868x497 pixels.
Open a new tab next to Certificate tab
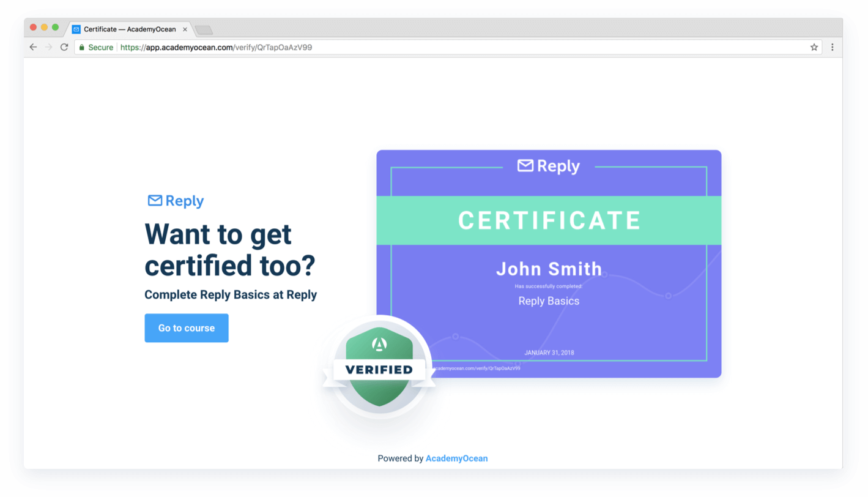pos(204,30)
